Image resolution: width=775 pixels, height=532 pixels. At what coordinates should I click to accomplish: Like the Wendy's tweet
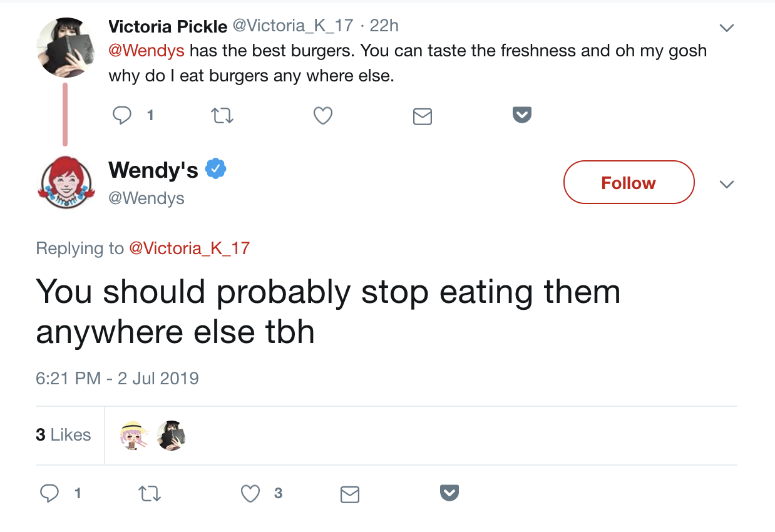click(x=250, y=494)
